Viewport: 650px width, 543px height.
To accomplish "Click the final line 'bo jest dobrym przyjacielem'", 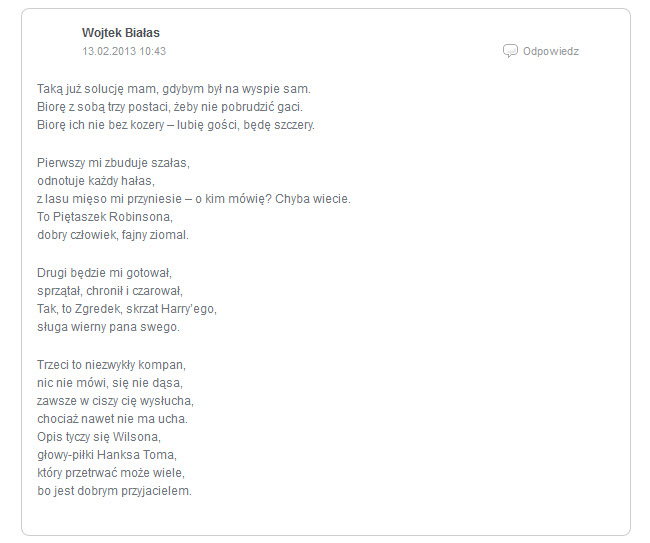I will tap(114, 491).
